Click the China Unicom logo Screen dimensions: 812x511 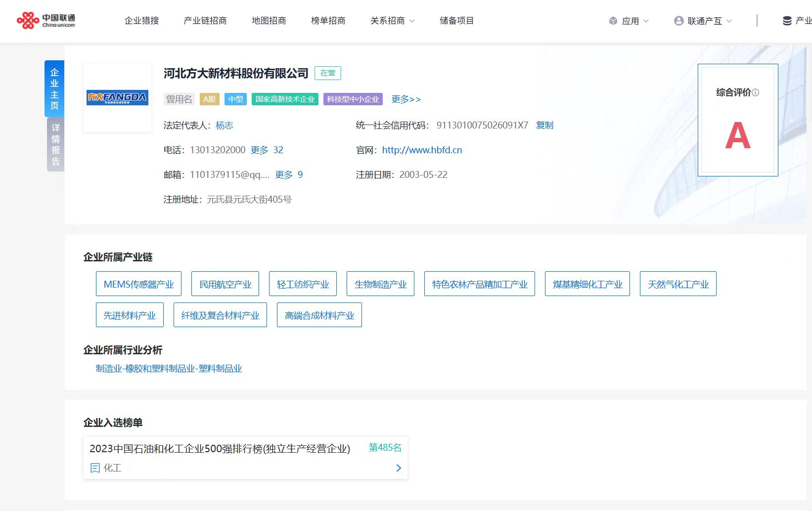tap(45, 21)
